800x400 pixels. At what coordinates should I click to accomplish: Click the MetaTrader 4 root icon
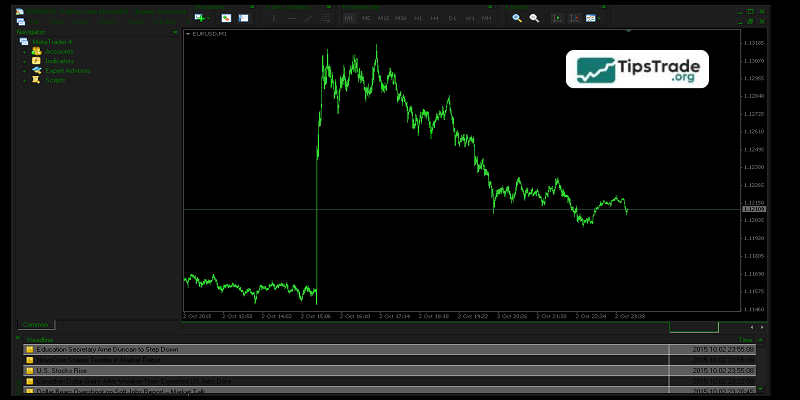point(23,41)
